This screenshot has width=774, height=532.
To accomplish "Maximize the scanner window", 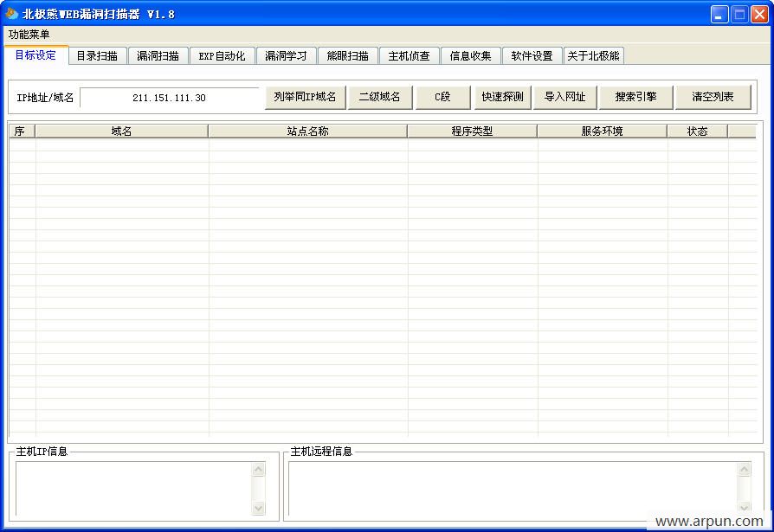I will [739, 15].
